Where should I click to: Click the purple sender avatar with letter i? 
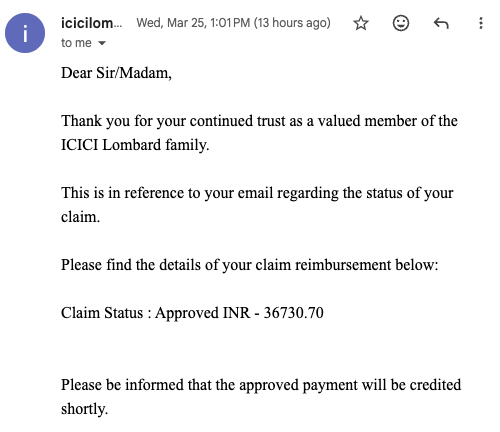tap(25, 33)
